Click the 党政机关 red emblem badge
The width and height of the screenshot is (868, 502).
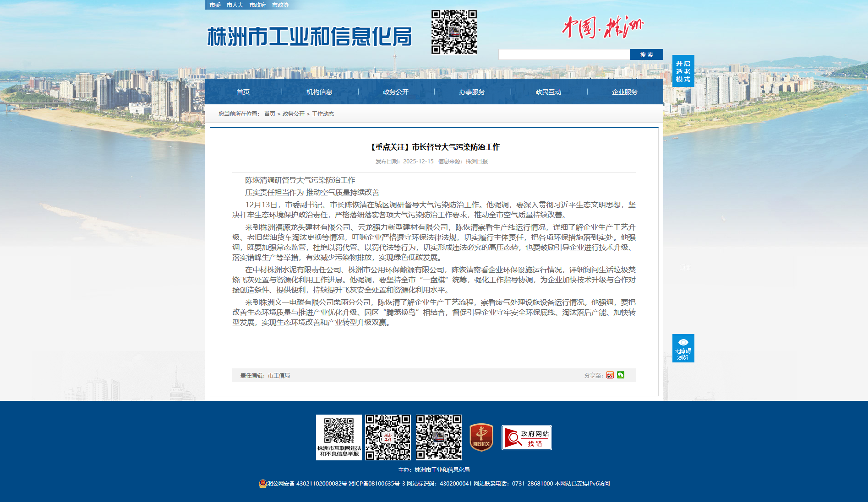point(481,437)
